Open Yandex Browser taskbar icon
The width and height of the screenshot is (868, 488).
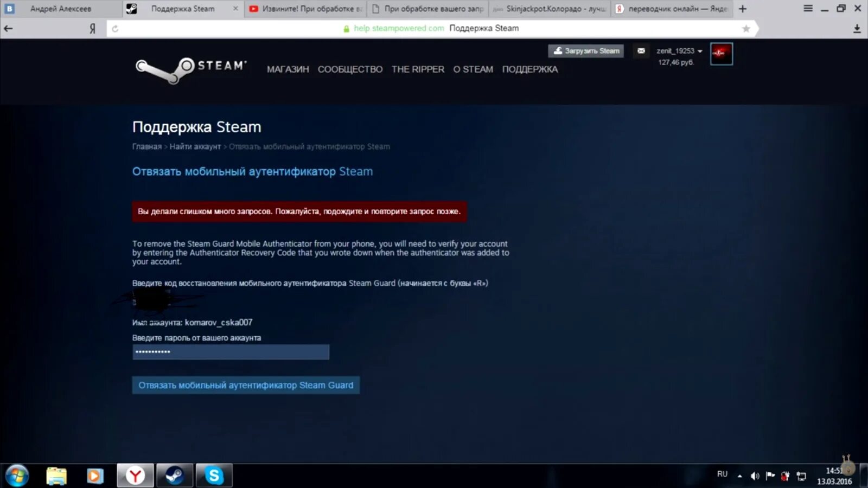tap(135, 476)
